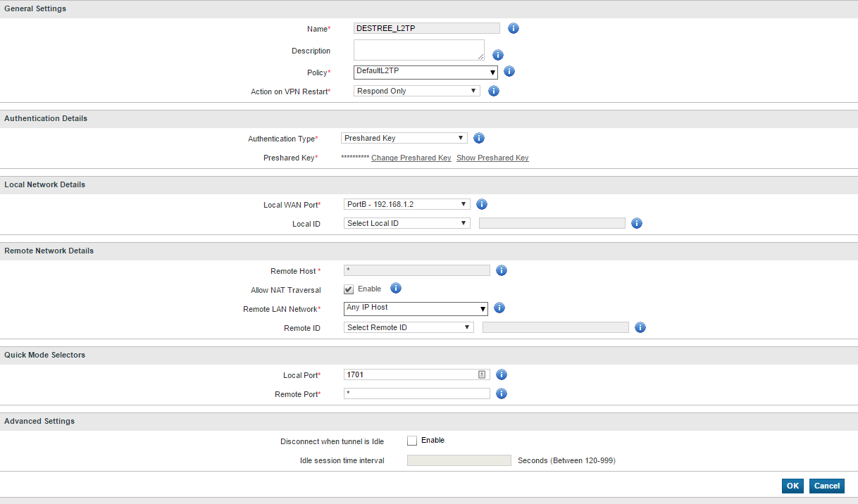
Task: Click Idle session time interval field
Action: [x=459, y=460]
